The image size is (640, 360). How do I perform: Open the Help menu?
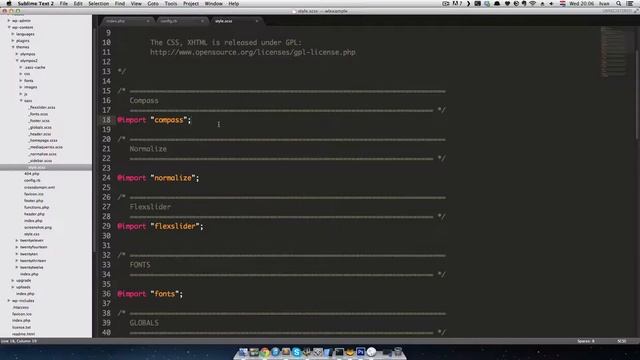tap(233, 3)
